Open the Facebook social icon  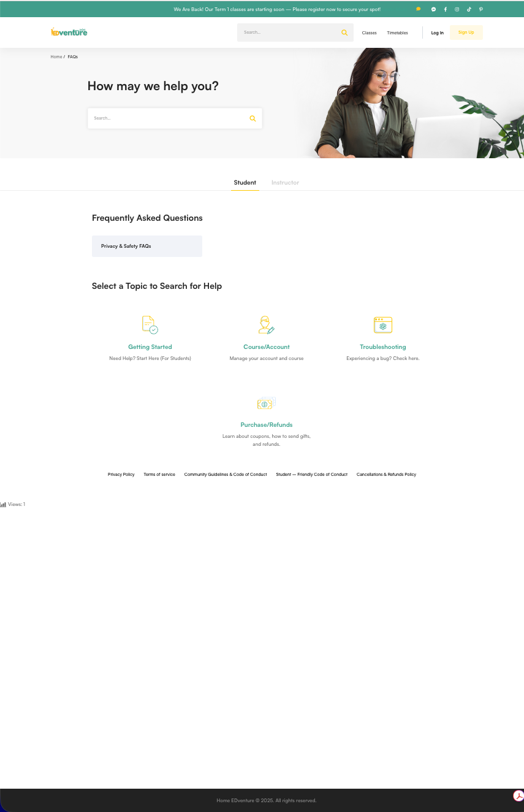pos(446,9)
